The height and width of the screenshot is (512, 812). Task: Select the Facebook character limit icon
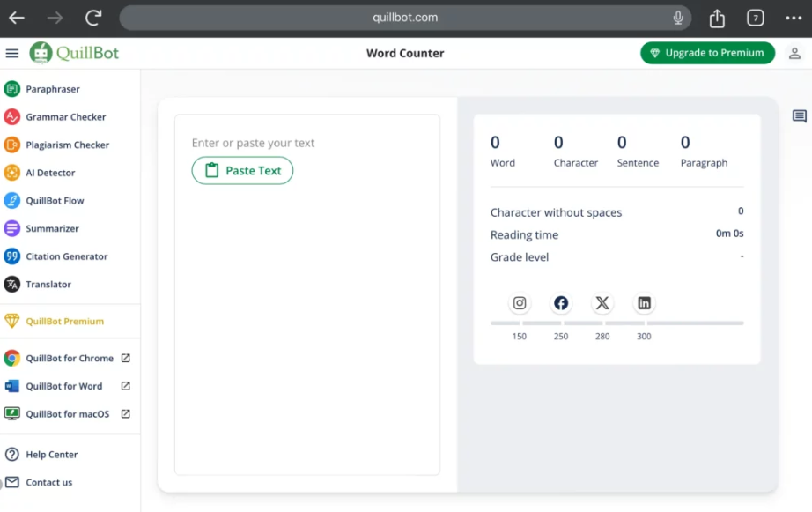tap(561, 303)
